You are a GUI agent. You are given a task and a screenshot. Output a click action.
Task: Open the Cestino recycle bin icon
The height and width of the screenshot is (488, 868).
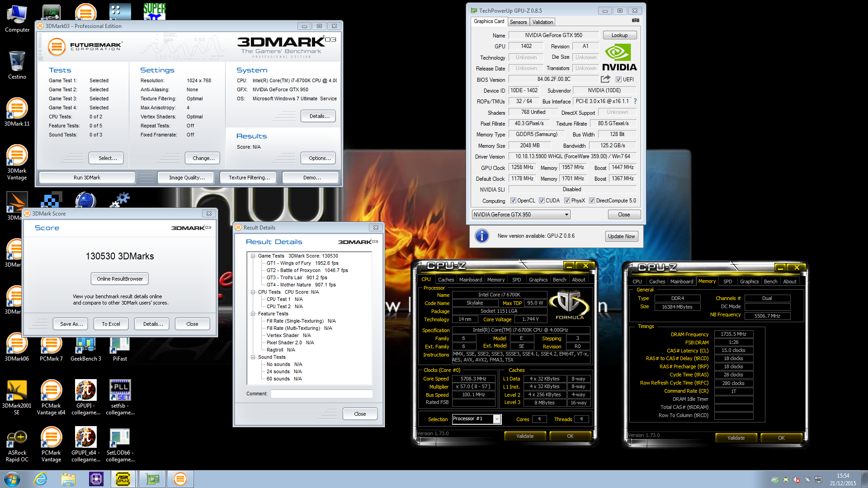[x=17, y=65]
